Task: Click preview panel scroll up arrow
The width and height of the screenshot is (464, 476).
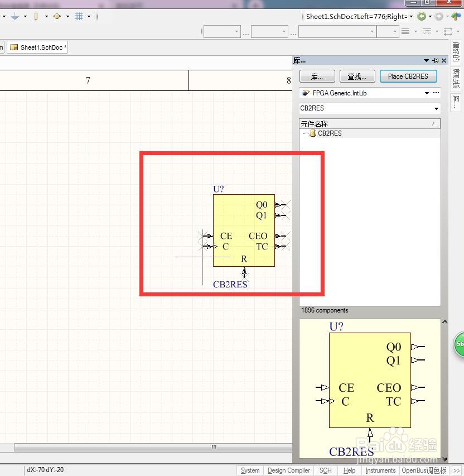Action: [x=444, y=322]
